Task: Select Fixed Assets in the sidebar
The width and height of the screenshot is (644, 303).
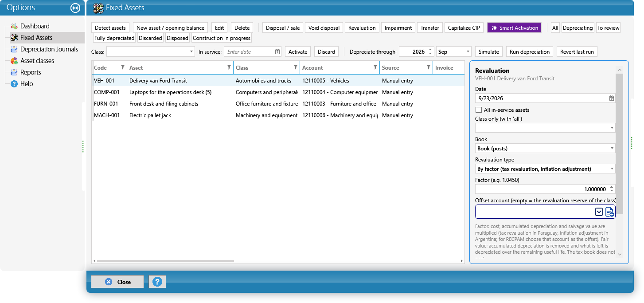Action: [36, 38]
